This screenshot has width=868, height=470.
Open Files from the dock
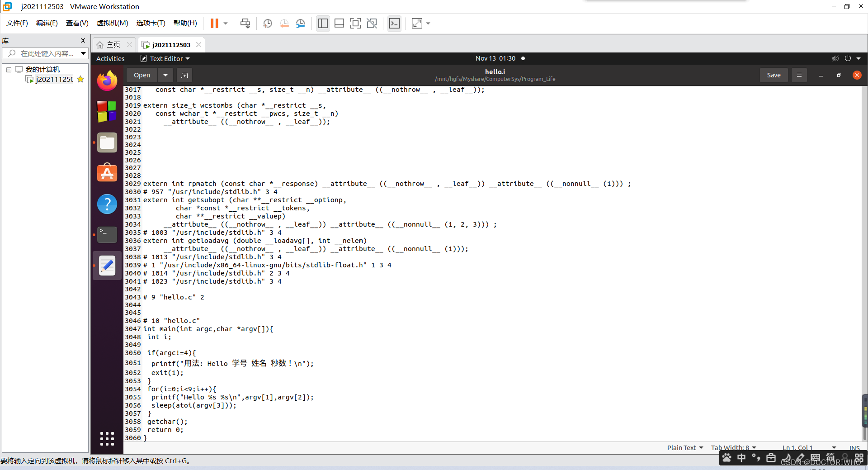107,142
